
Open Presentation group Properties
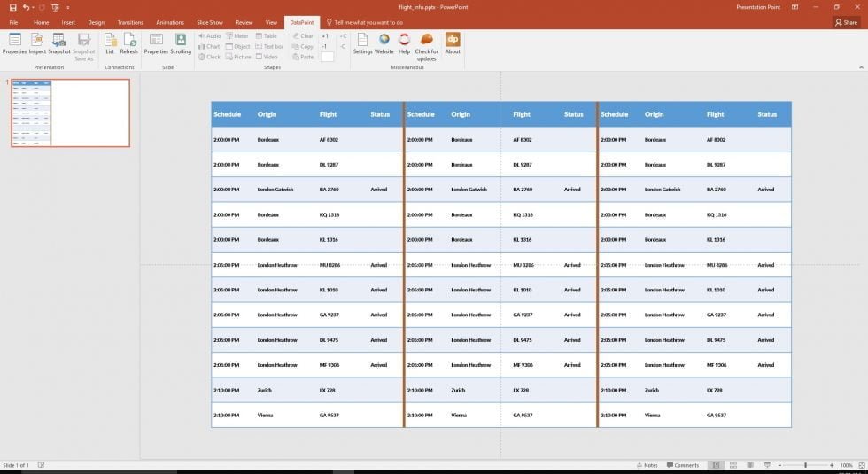tap(14, 43)
